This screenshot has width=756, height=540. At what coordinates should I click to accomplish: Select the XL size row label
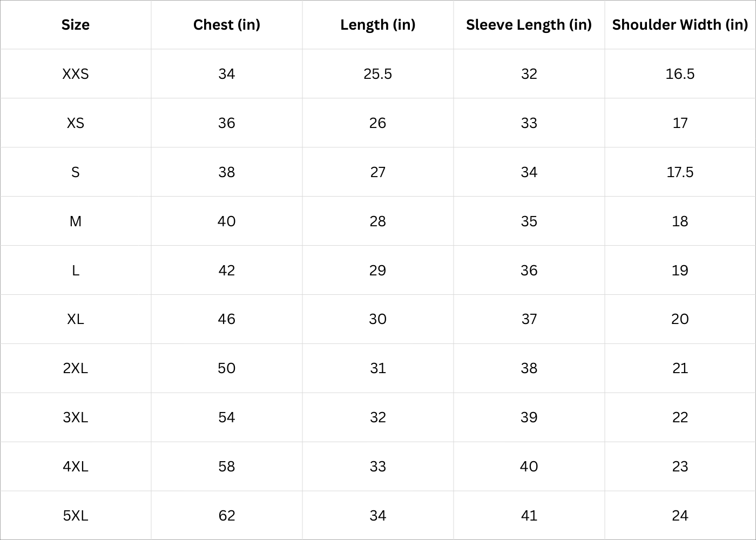click(76, 319)
